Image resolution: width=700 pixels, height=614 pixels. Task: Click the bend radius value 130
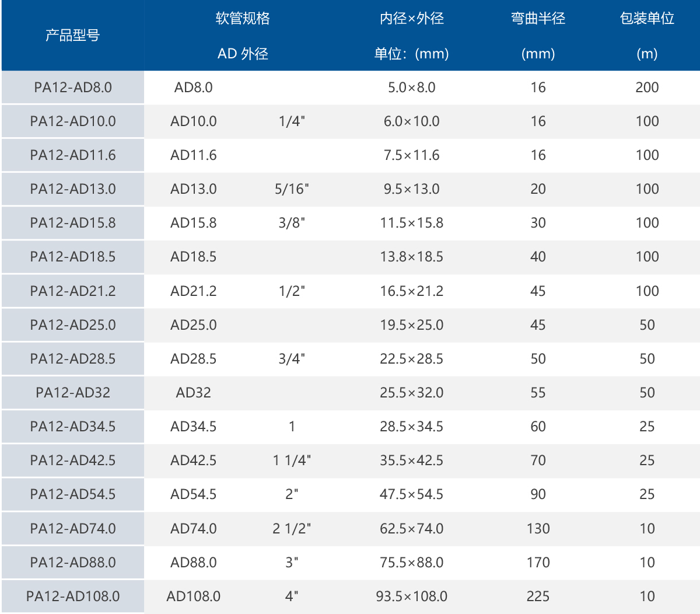(x=538, y=529)
